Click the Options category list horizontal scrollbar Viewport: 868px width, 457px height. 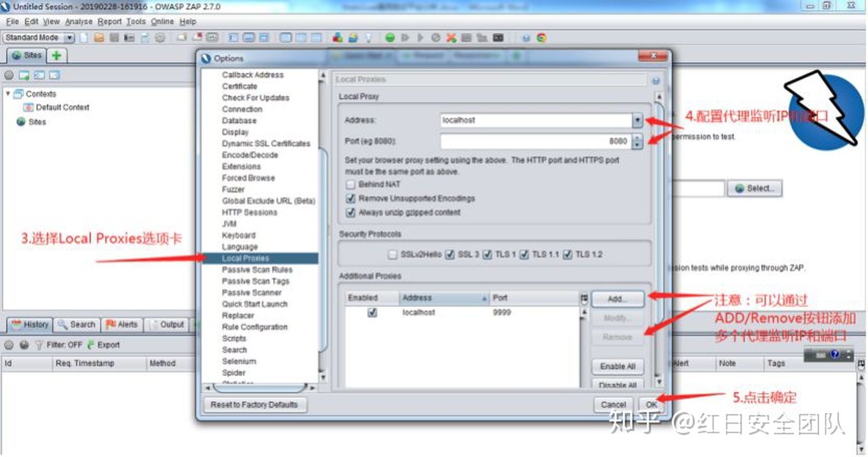(x=260, y=387)
